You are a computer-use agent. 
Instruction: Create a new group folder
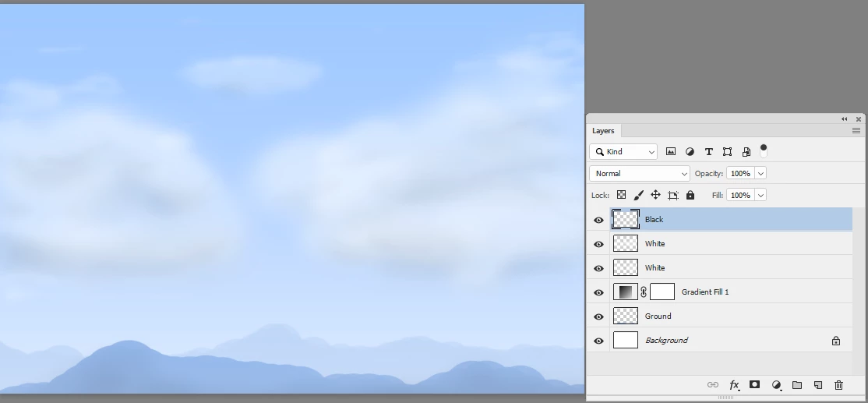tap(797, 385)
